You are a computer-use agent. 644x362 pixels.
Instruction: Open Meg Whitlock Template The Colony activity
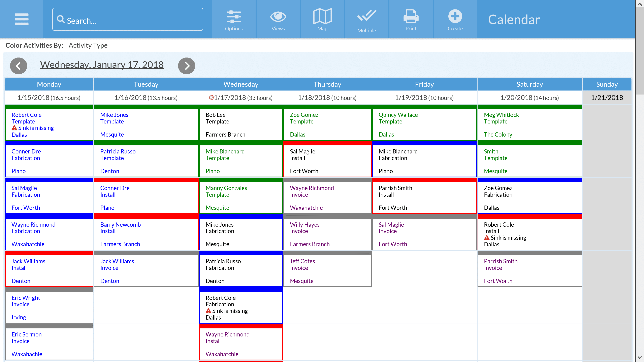click(529, 123)
